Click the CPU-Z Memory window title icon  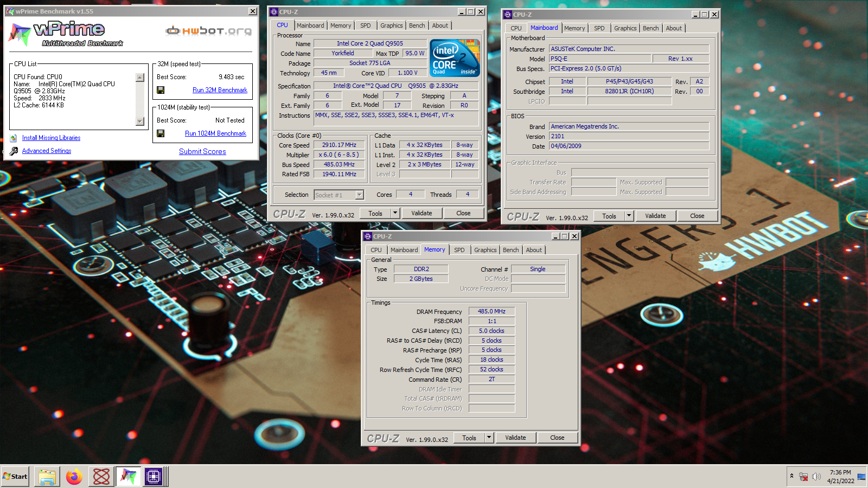click(x=368, y=236)
